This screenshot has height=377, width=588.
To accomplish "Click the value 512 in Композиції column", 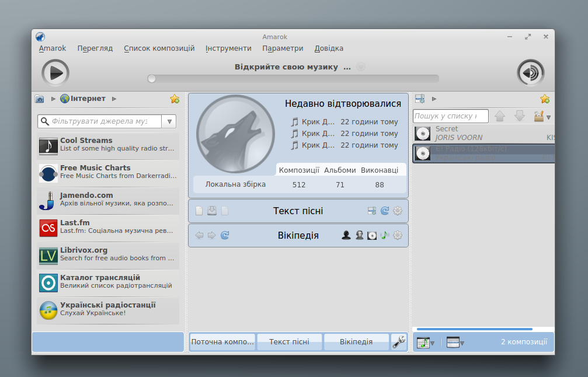I will click(299, 185).
